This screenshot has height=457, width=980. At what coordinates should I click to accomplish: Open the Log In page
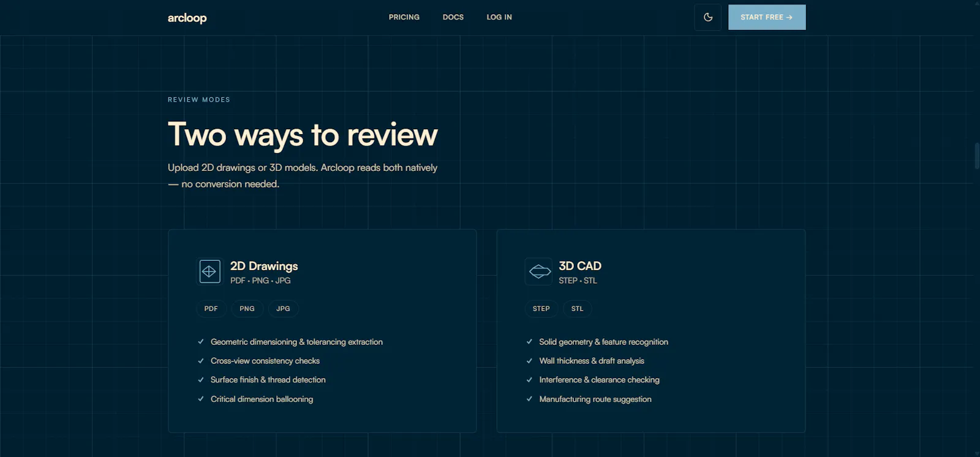tap(499, 17)
